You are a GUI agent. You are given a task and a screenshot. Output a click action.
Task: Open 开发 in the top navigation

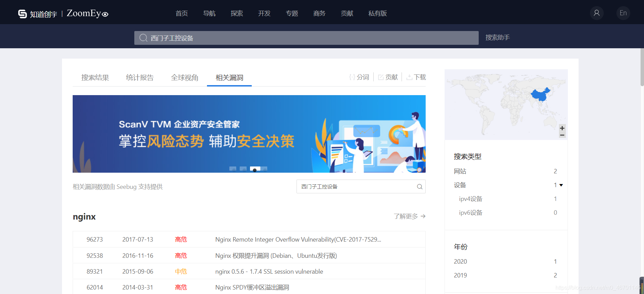click(x=264, y=13)
